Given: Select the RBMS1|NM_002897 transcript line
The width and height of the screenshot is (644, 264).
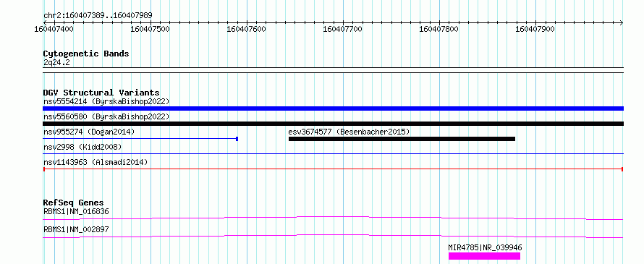Looking at the screenshot, I should click(333, 236).
